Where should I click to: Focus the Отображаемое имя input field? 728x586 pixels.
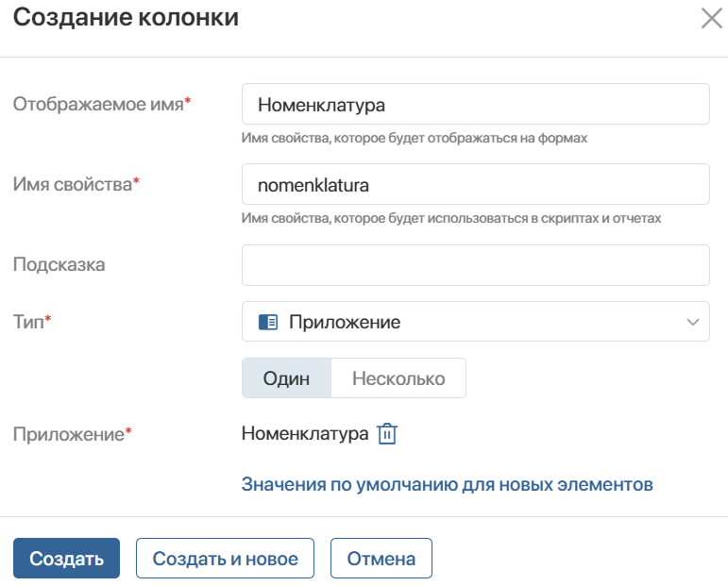[476, 104]
